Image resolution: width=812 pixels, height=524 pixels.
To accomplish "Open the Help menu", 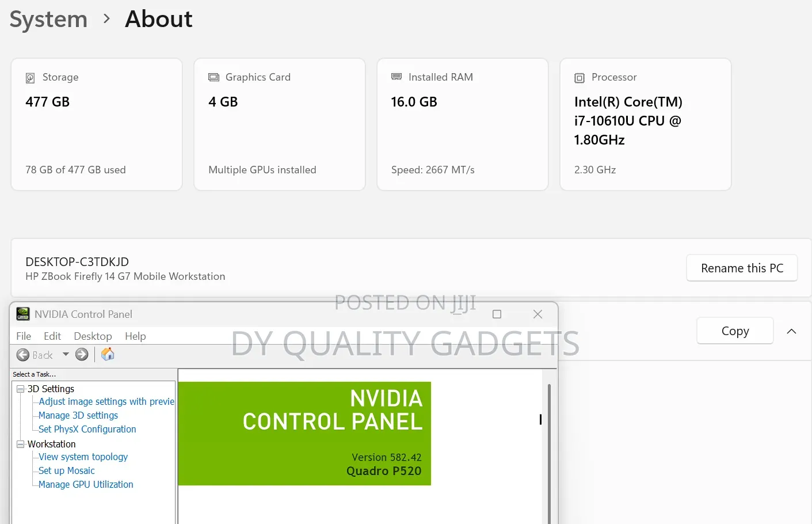I will (135, 336).
